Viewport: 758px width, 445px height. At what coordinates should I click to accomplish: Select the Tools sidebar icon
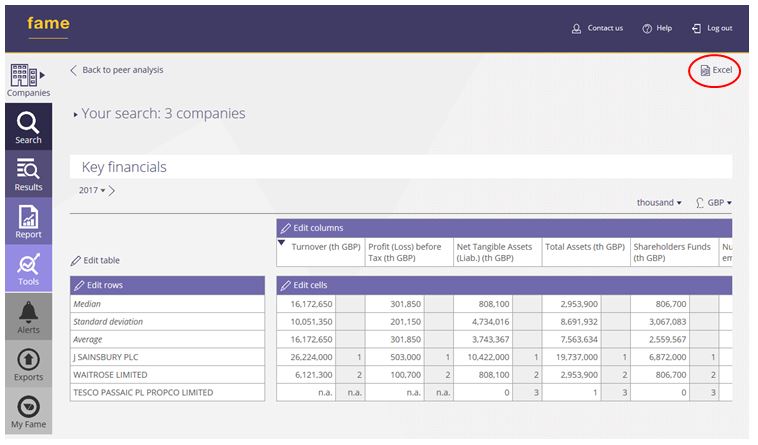[x=28, y=269]
